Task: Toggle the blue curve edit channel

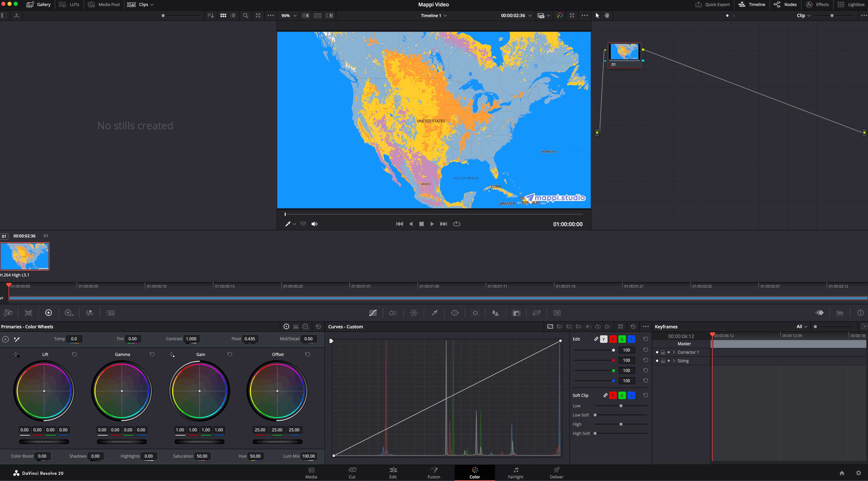Action: (x=631, y=339)
